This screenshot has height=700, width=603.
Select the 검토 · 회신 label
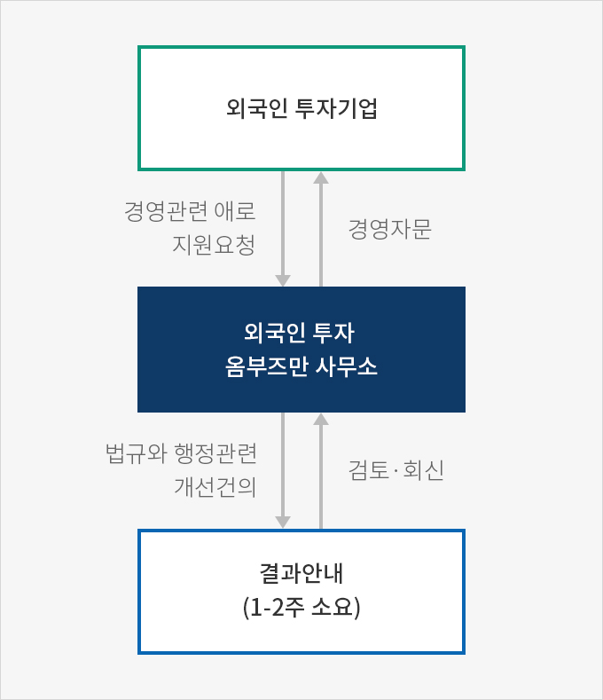(395, 470)
